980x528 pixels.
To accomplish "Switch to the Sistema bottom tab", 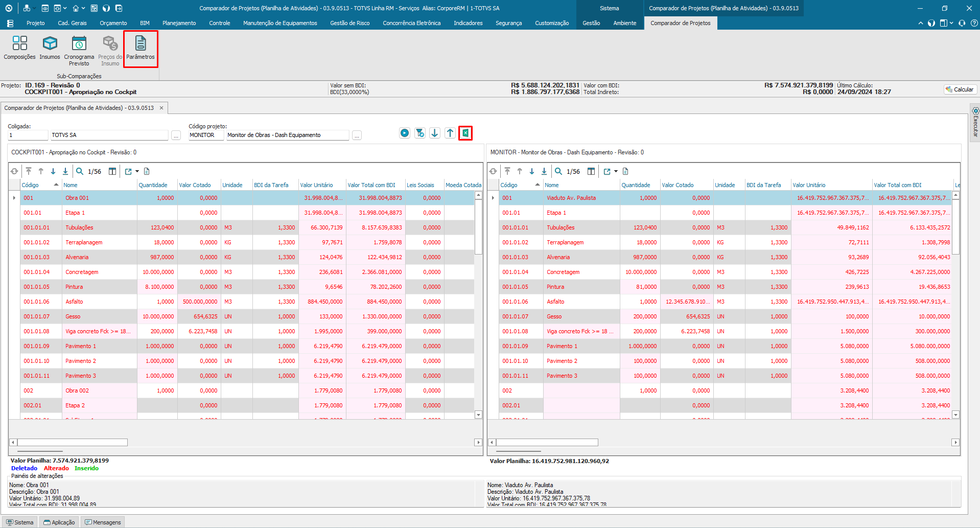I will click(20, 522).
